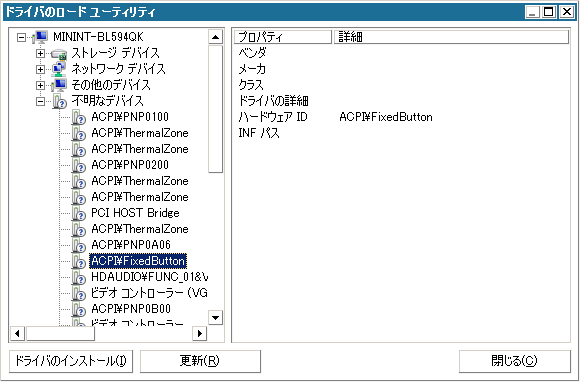
Task: Click the 更新(R) button
Action: (200, 361)
